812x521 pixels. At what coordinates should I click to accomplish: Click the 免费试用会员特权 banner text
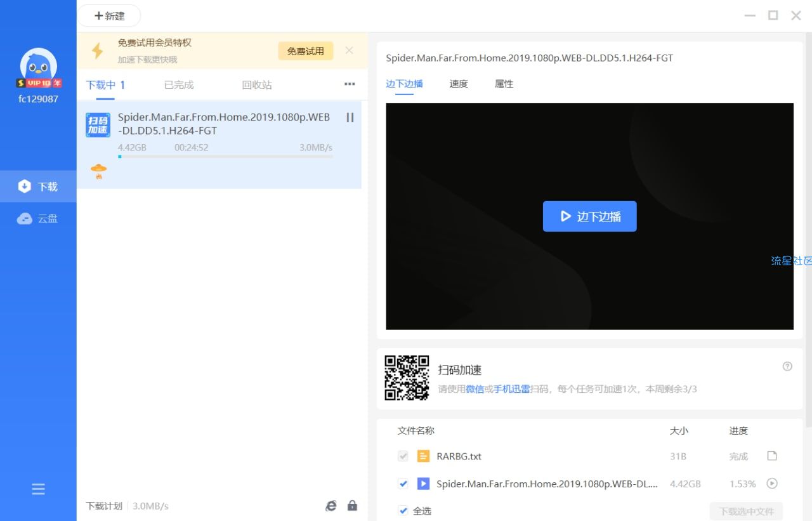point(154,43)
